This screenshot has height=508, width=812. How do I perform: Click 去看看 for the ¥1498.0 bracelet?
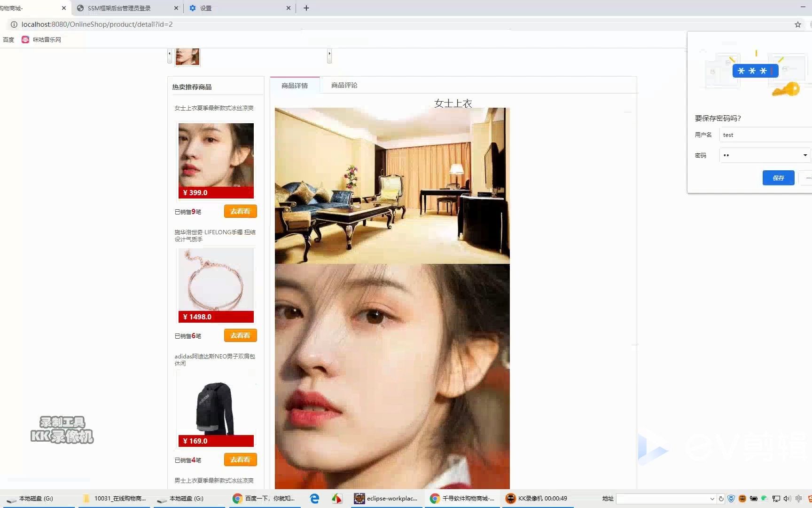240,335
